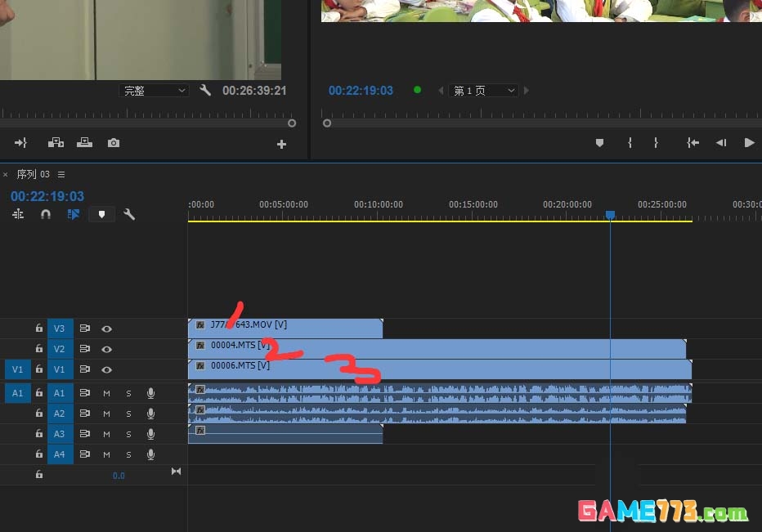This screenshot has height=532, width=762.
Task: Enable voice-over record on track A2
Action: [x=151, y=414]
